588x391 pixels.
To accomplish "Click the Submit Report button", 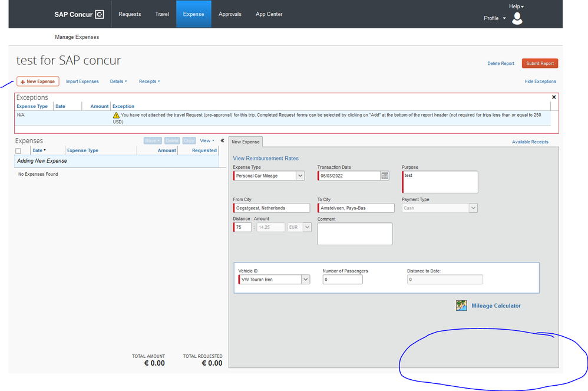I will pos(540,64).
